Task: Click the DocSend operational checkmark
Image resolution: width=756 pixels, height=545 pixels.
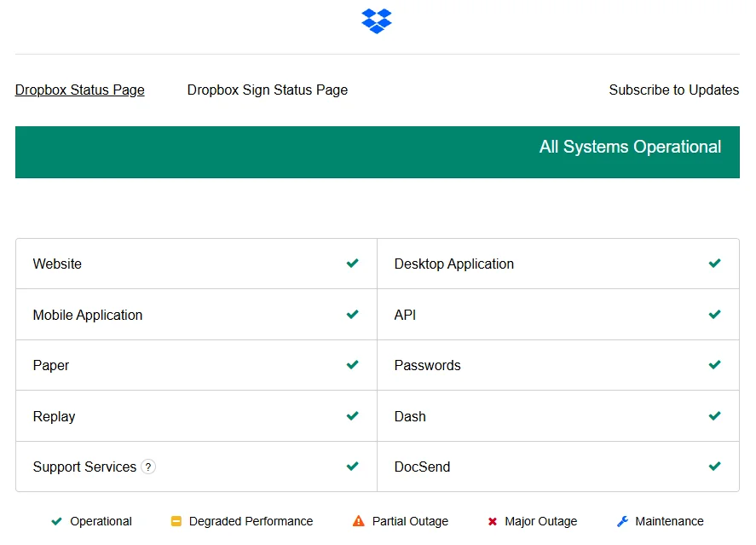Action: (714, 467)
